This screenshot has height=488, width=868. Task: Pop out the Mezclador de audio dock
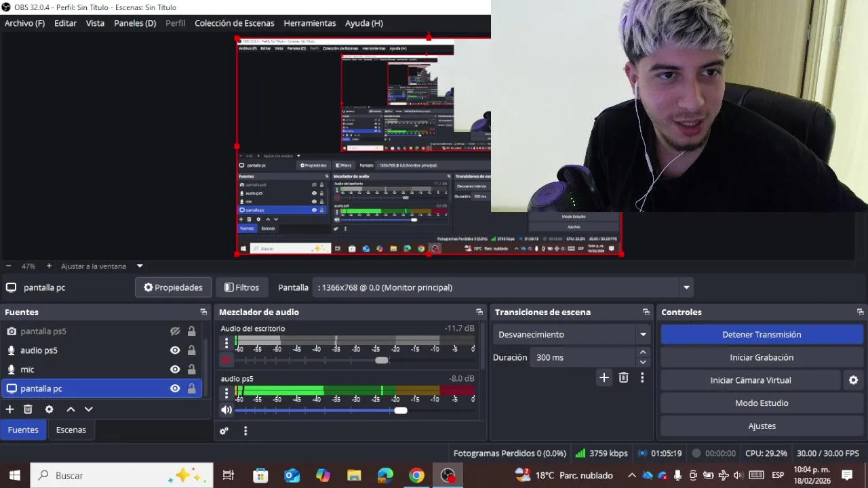[x=479, y=312]
